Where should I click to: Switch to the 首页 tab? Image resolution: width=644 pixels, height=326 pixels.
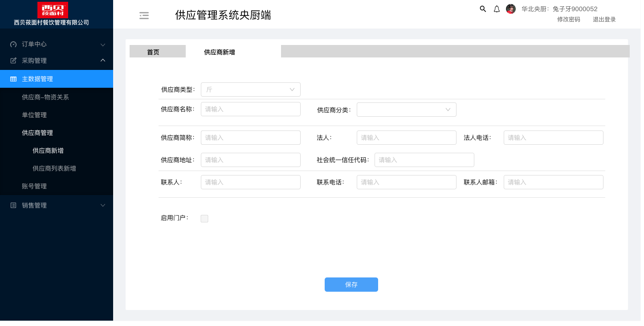(158, 51)
